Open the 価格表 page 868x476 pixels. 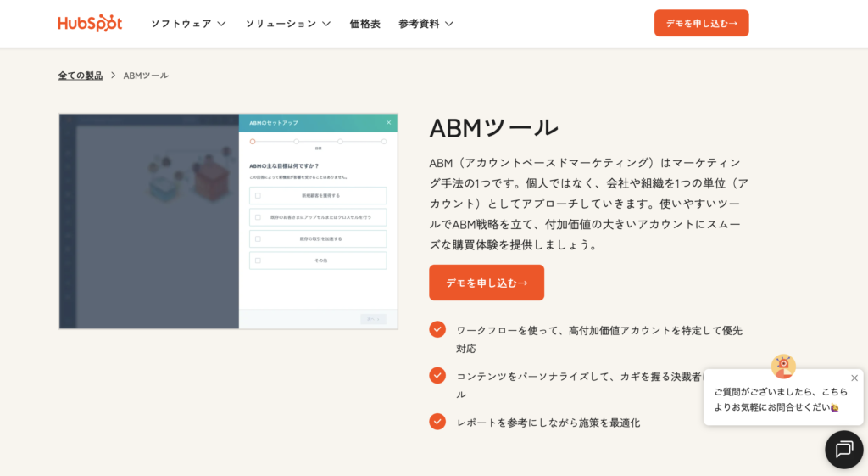tap(364, 24)
